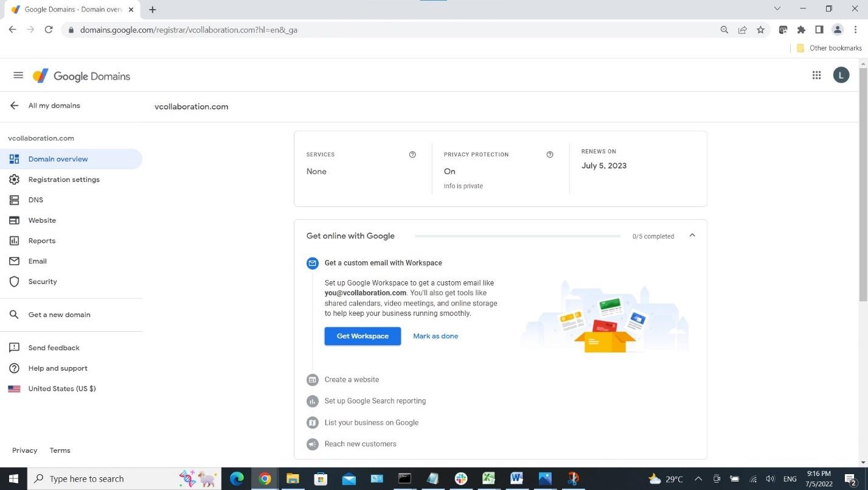Show hidden system tray icons
The height and width of the screenshot is (490, 868).
(698, 478)
